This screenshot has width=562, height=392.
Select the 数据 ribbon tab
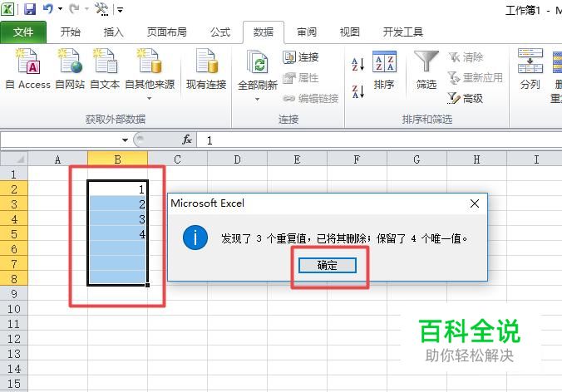click(x=264, y=32)
